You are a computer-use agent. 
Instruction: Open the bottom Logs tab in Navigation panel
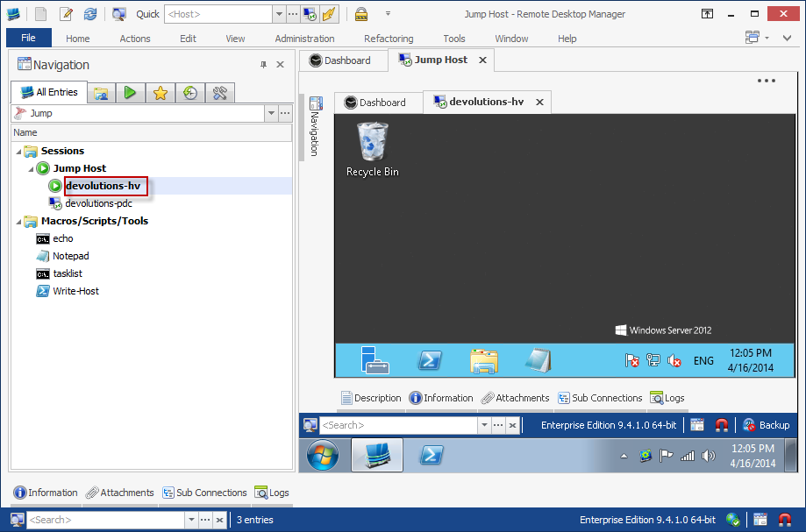[272, 493]
